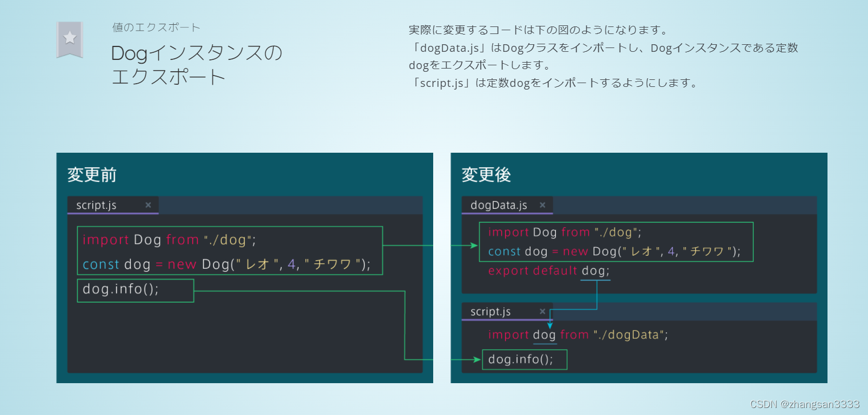
Task: Click the sentence about 「script.js」は定数dog
Action: coord(554,83)
